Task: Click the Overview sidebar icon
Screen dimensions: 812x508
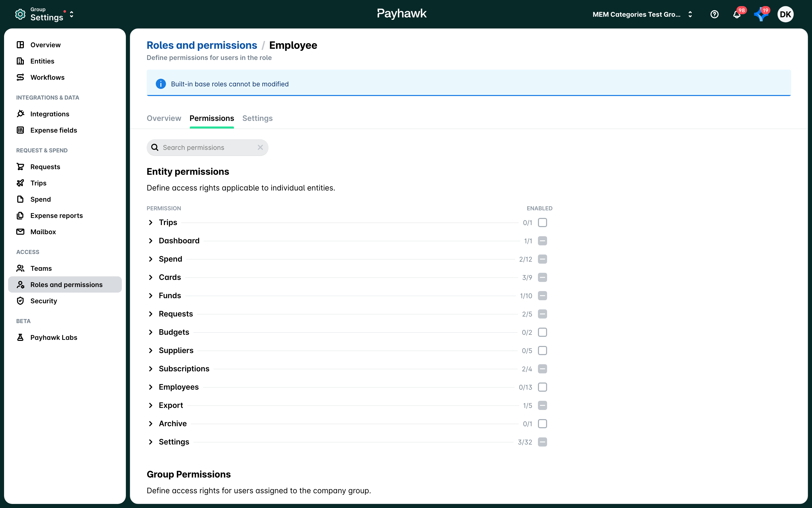Action: pos(20,45)
